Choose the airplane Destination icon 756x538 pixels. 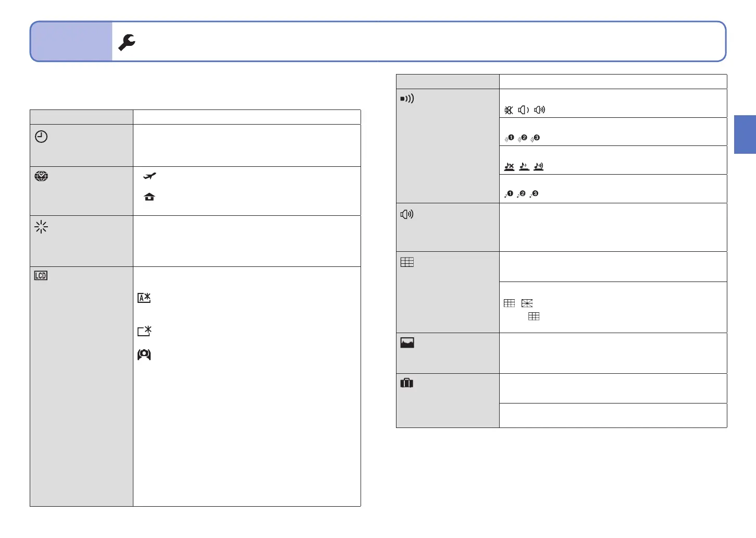pos(150,176)
